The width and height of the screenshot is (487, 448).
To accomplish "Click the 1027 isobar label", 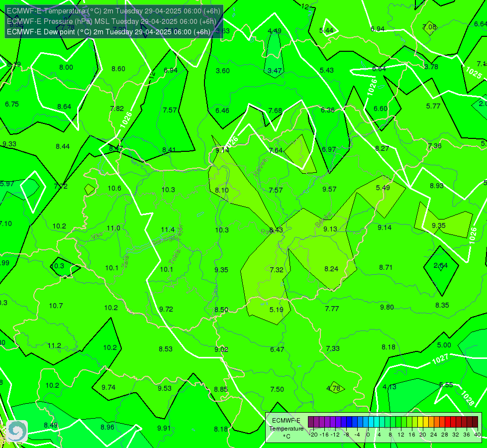I will [x=440, y=359].
